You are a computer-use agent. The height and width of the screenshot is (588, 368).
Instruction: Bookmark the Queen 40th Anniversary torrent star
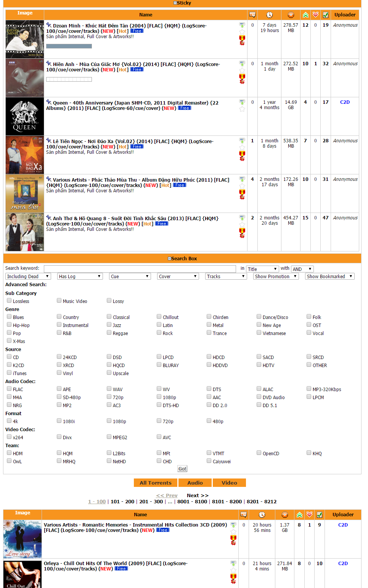tap(242, 109)
